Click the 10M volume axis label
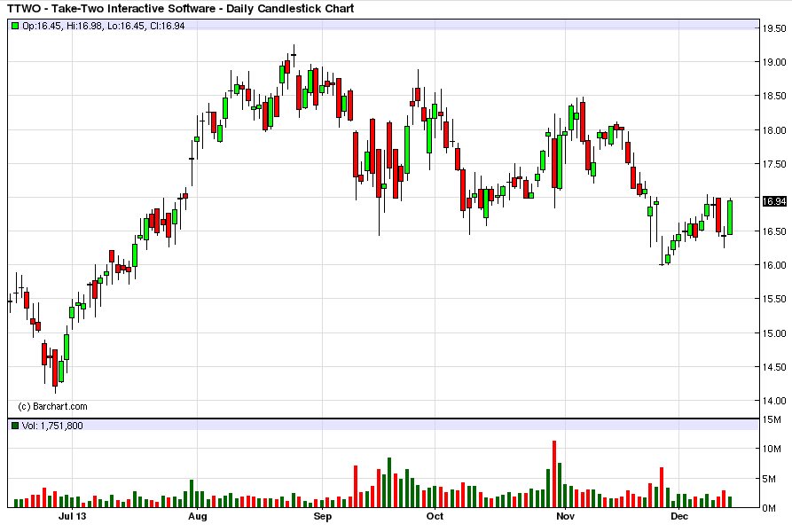Viewport: 792px width, 532px height. [x=772, y=449]
